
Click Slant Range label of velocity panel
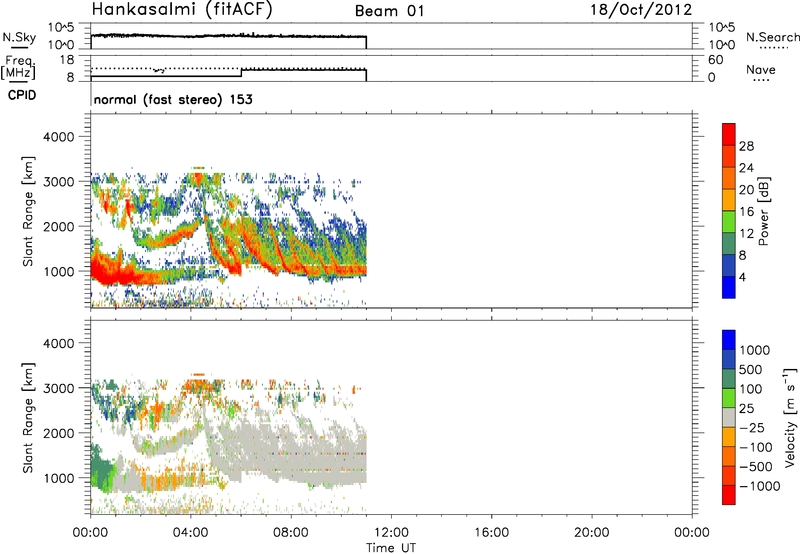coord(28,418)
